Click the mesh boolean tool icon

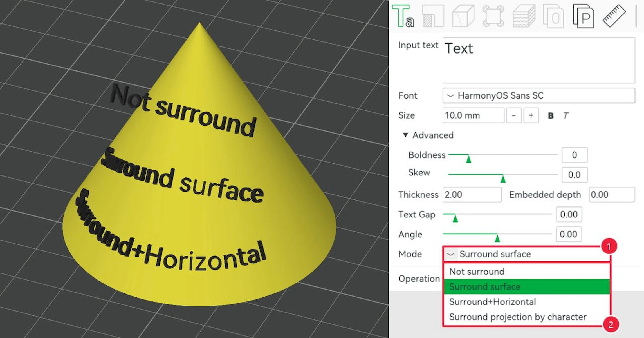coord(493,16)
